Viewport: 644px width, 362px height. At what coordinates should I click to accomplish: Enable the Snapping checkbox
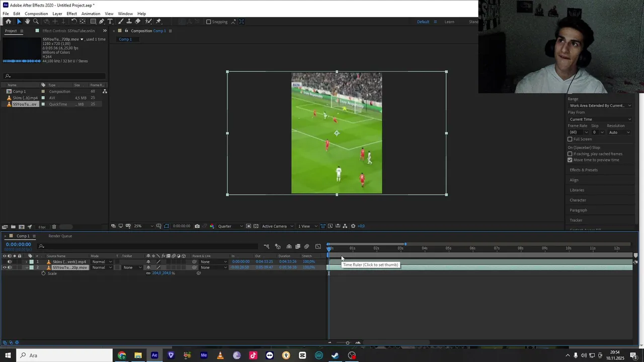coord(209,22)
